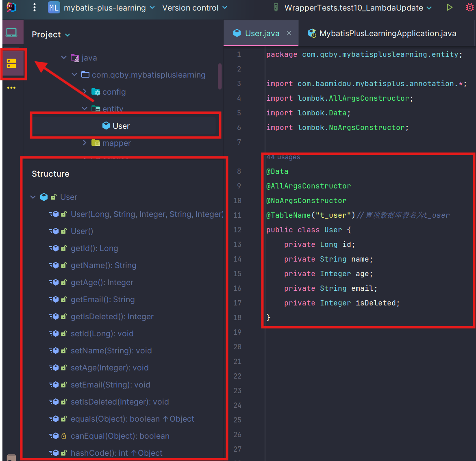
Task: Select User(Long, String, Integer, String, Integer) constructor
Action: pyautogui.click(x=147, y=214)
